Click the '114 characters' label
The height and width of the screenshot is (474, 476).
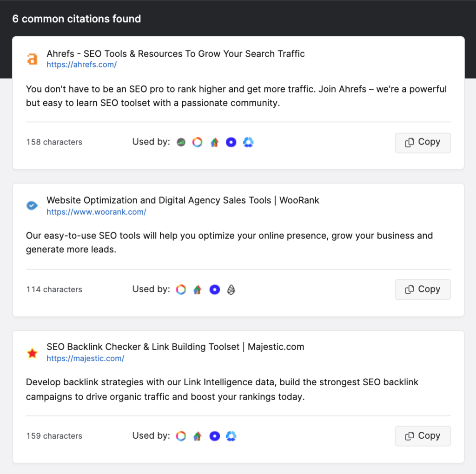pyautogui.click(x=54, y=290)
